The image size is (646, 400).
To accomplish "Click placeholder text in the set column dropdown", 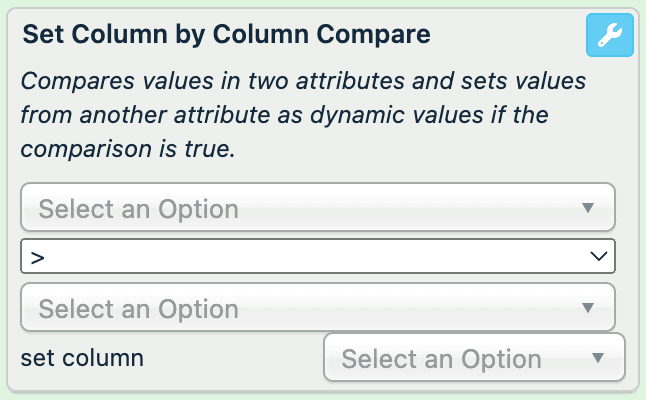I will click(441, 358).
